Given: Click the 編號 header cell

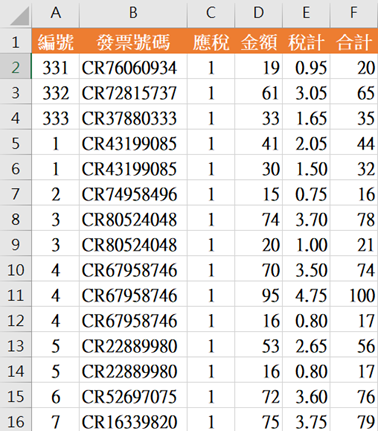Looking at the screenshot, I should click(x=56, y=42).
